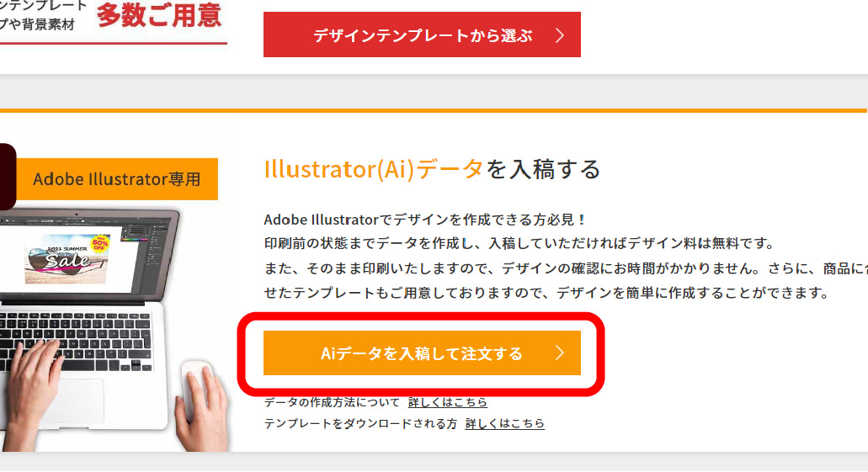Open 詳しくはこちら link for テンプレートダウンロード
The image size is (868, 472).
(504, 424)
